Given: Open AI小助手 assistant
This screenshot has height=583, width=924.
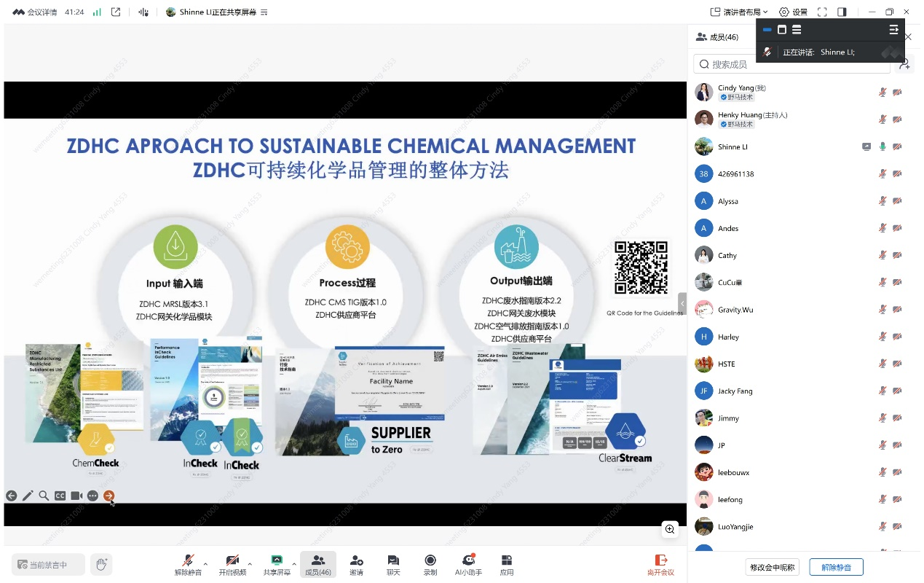Looking at the screenshot, I should [468, 565].
